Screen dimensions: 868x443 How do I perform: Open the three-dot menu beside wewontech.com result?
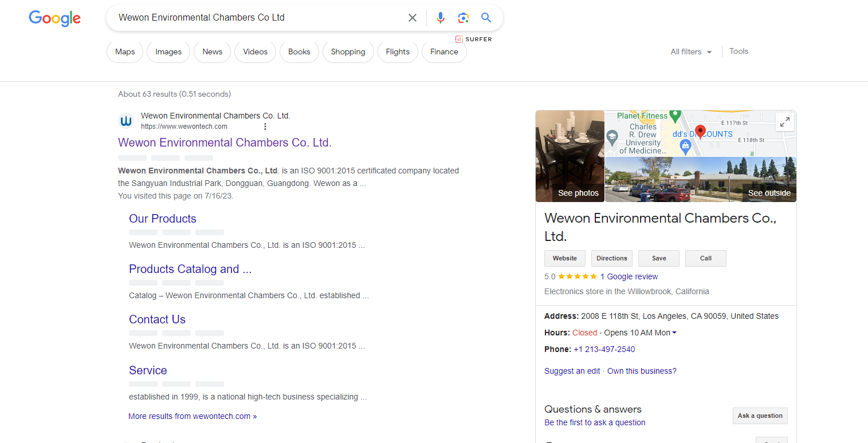pos(265,126)
